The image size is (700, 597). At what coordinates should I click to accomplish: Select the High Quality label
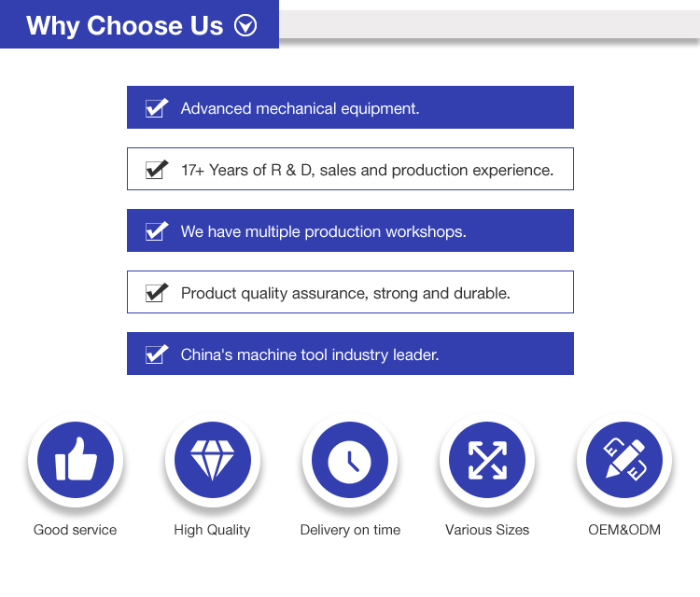pyautogui.click(x=212, y=530)
